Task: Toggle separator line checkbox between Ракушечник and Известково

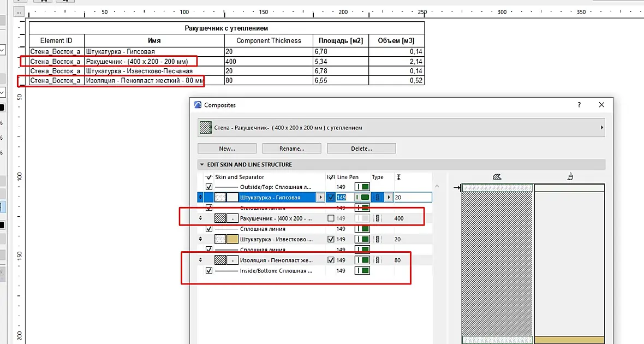Action: click(209, 229)
